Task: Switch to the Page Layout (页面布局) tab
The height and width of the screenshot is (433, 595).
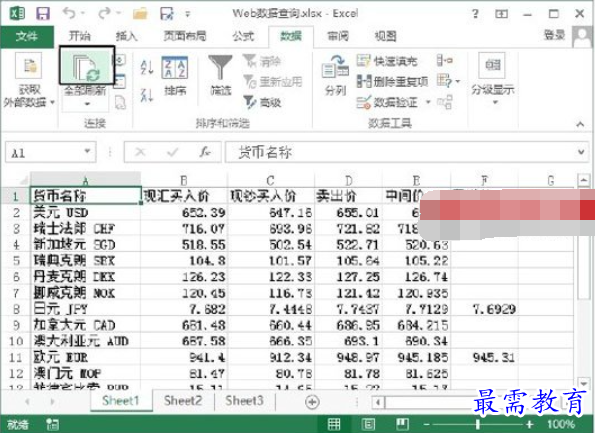Action: [x=184, y=36]
